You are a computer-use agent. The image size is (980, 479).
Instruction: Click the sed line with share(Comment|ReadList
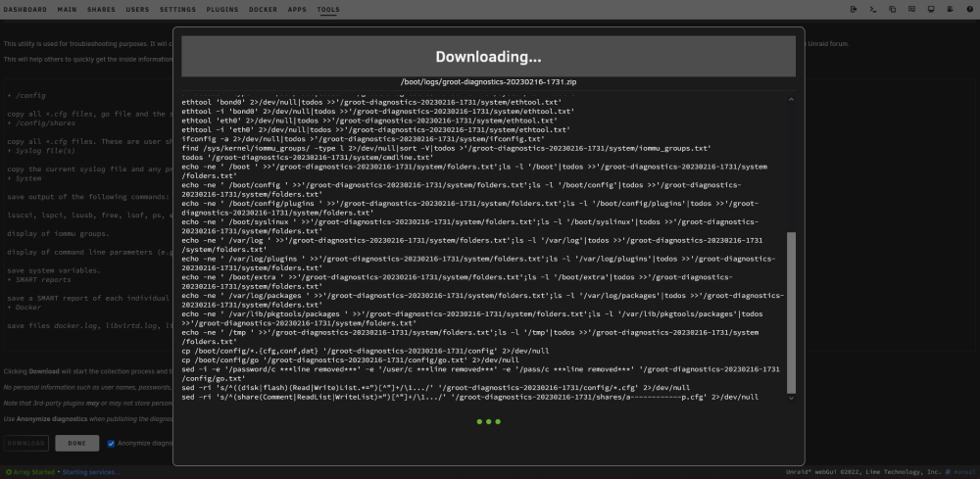click(470, 397)
